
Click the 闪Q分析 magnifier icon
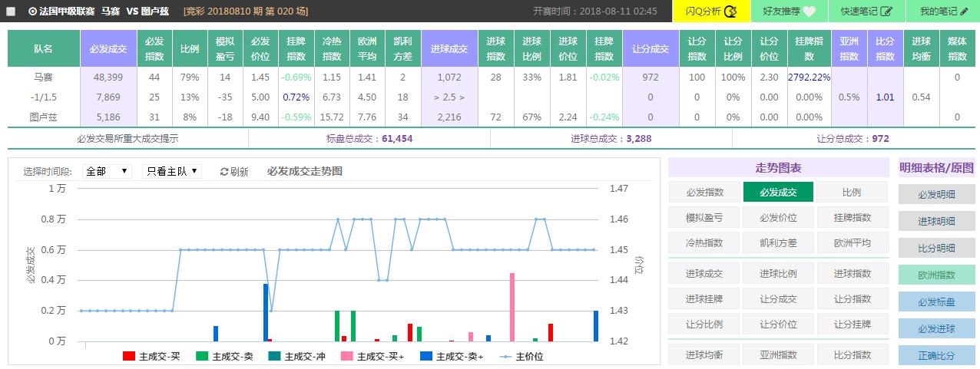[730, 12]
